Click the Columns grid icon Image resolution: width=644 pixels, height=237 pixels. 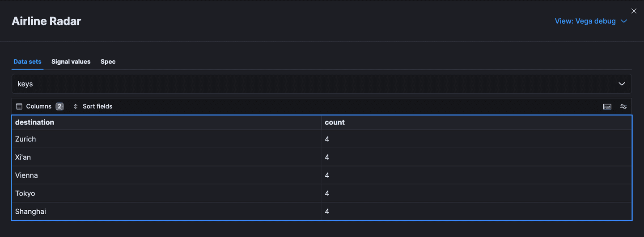19,106
